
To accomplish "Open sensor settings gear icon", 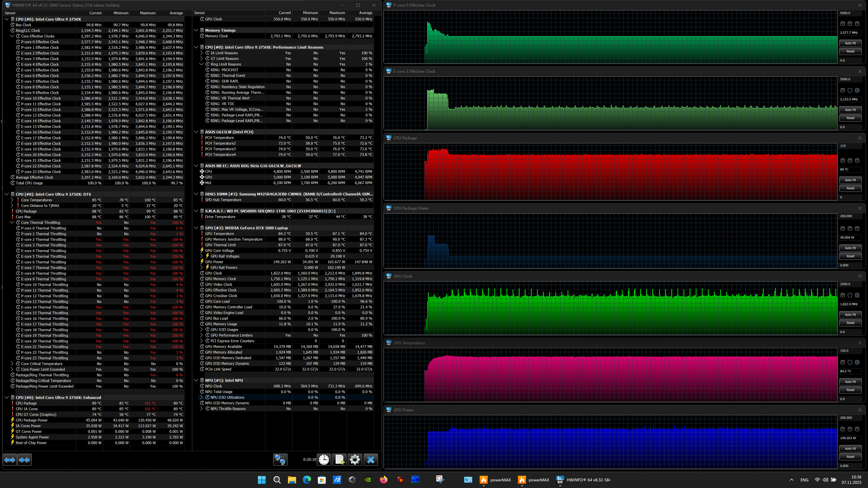I will (x=355, y=460).
